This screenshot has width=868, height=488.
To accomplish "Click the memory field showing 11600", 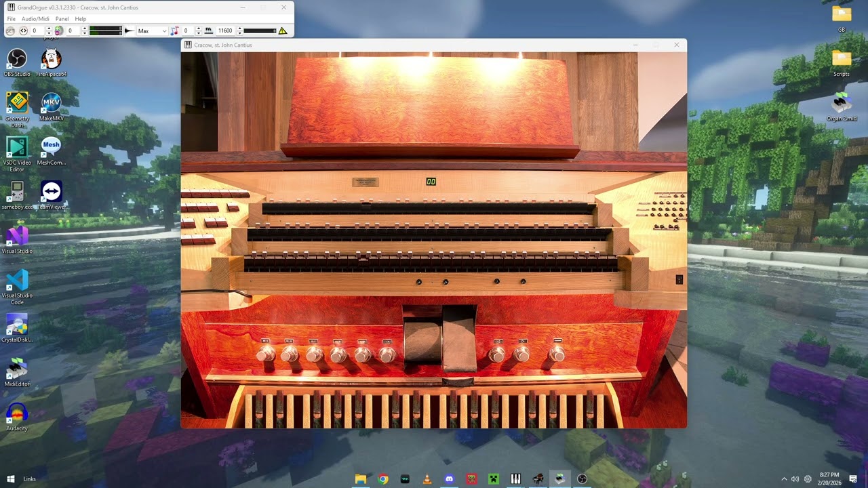I will pos(225,30).
